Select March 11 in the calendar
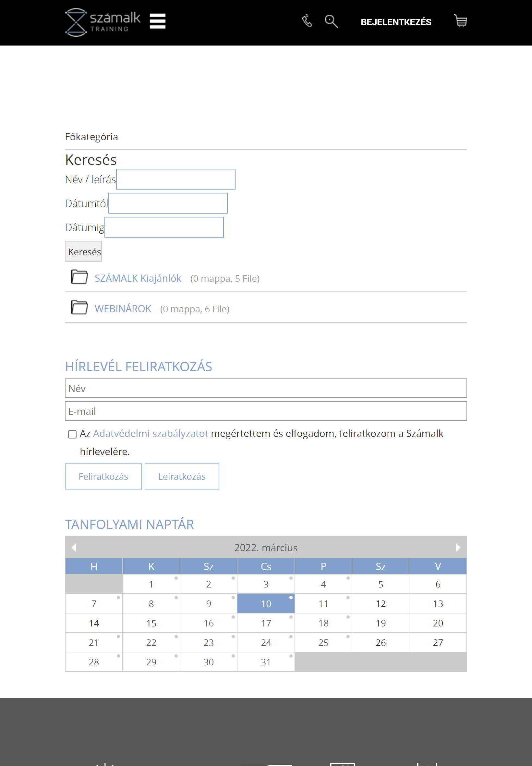The height and width of the screenshot is (766, 532). 323,603
